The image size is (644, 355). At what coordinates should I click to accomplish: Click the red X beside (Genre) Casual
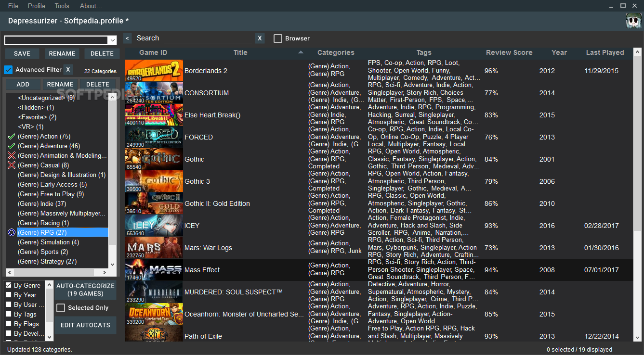12,165
